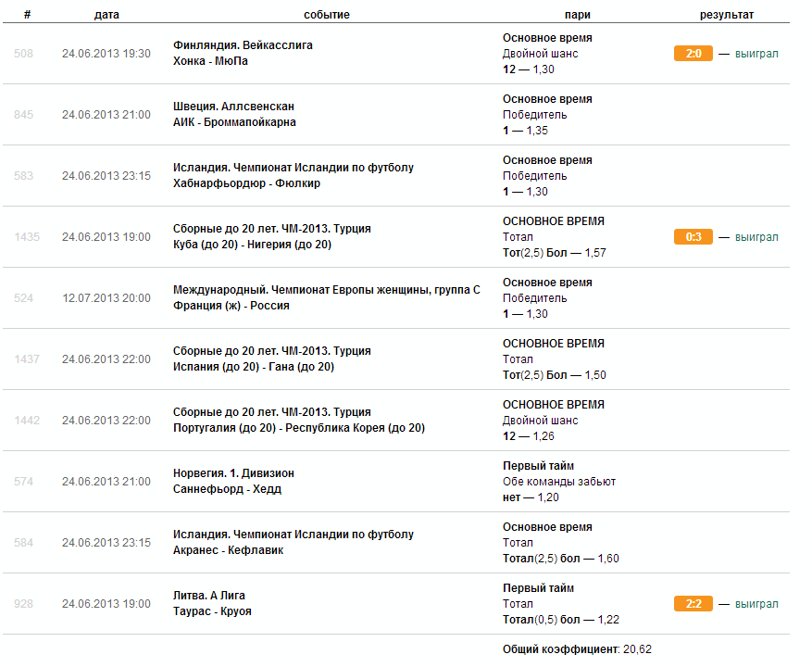812x667 pixels.
Task: Click the пари column header
Action: [x=578, y=15]
